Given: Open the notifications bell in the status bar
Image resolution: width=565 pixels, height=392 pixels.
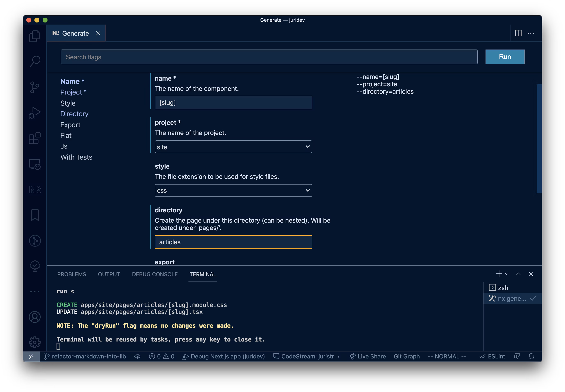Looking at the screenshot, I should [531, 356].
